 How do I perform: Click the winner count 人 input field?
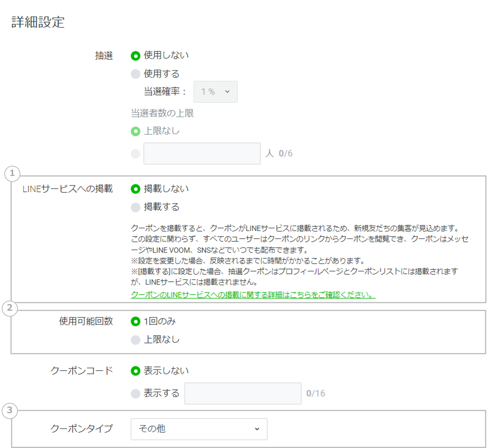(x=202, y=154)
